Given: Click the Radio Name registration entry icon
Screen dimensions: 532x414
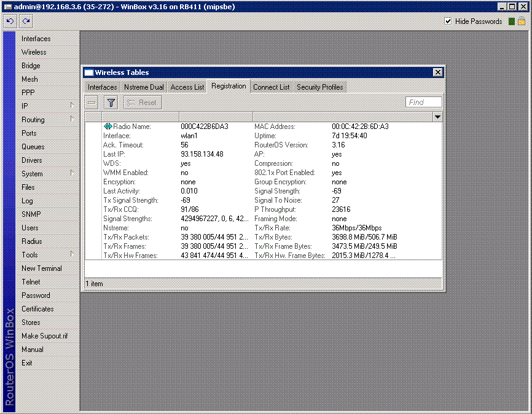Looking at the screenshot, I should pos(108,127).
